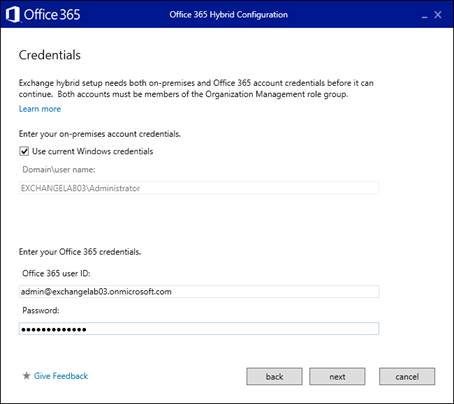Click next to continue the wizard
454x404 pixels.
(337, 377)
